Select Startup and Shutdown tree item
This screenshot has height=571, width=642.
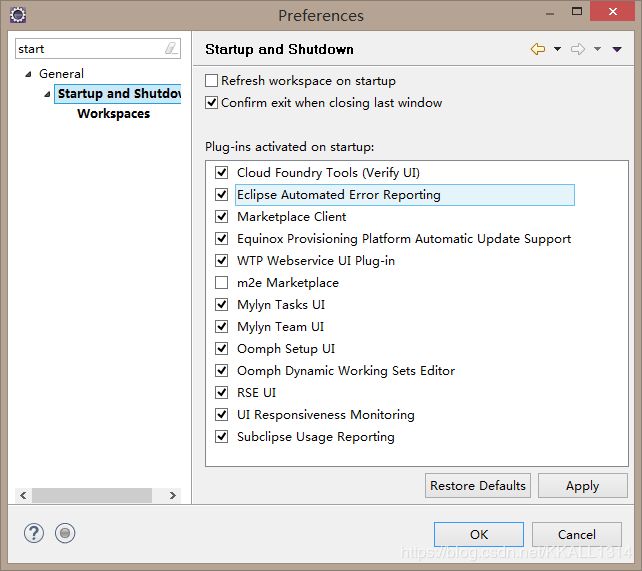coord(118,94)
